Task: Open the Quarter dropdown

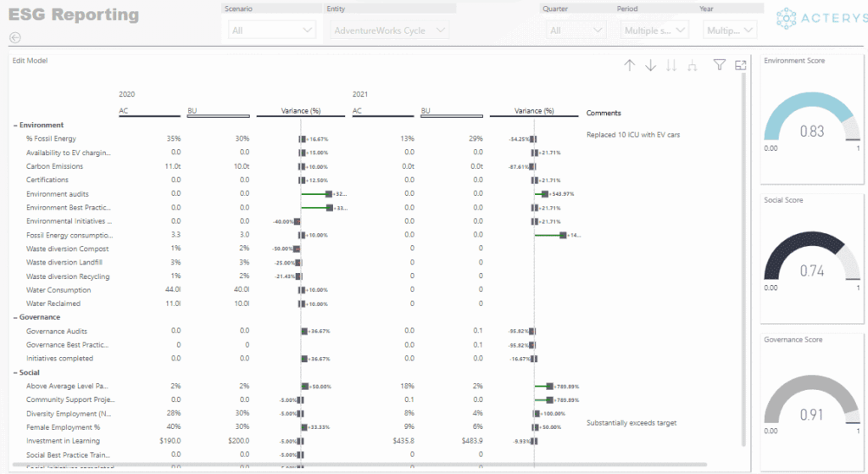Action: (576, 30)
